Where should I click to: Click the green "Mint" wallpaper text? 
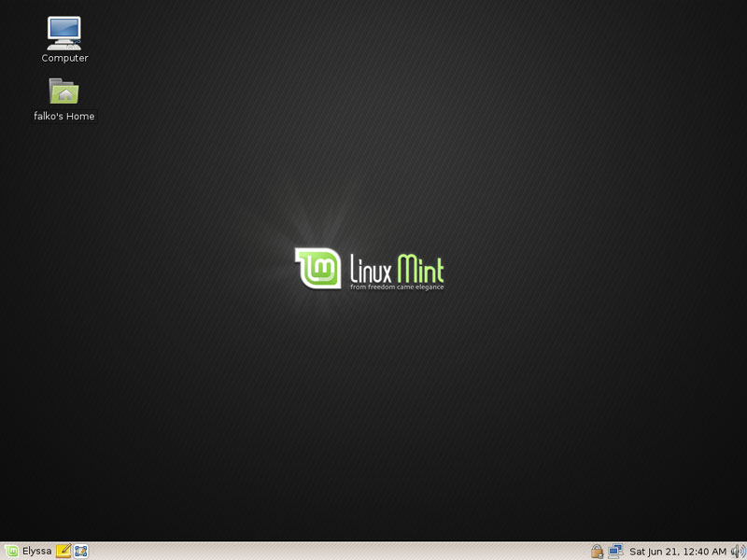click(420, 269)
